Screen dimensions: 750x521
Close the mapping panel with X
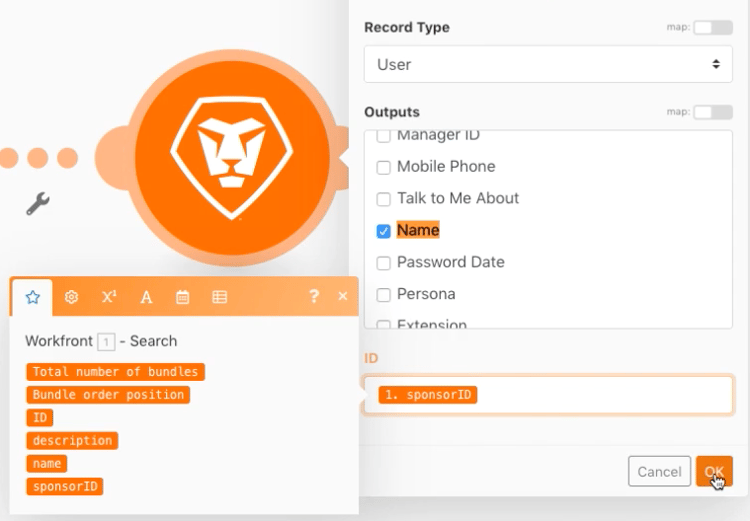[x=342, y=296]
